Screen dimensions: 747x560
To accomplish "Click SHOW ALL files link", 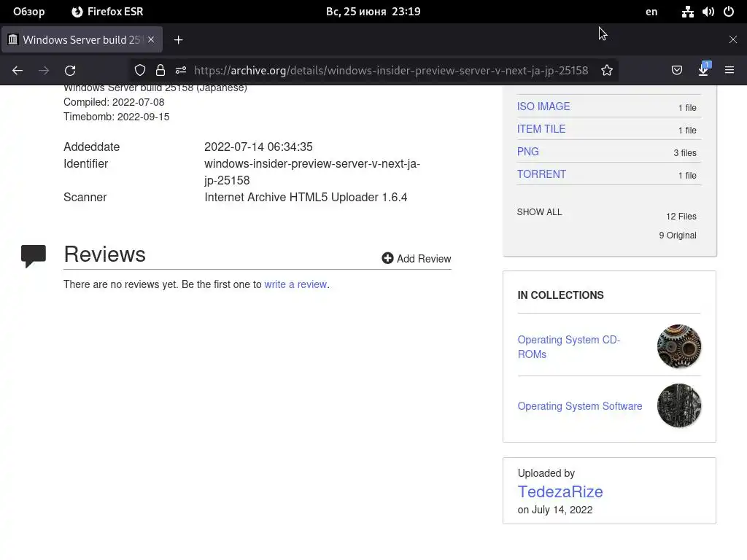I will (539, 212).
